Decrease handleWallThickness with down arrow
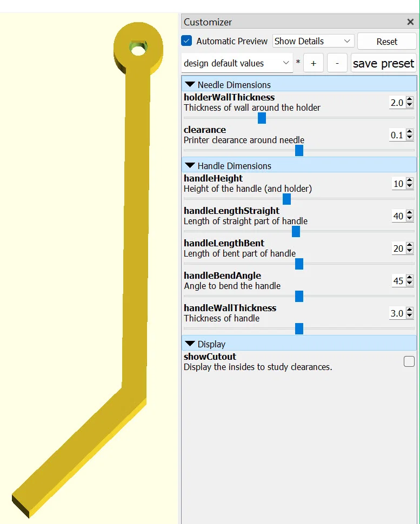 coord(410,316)
